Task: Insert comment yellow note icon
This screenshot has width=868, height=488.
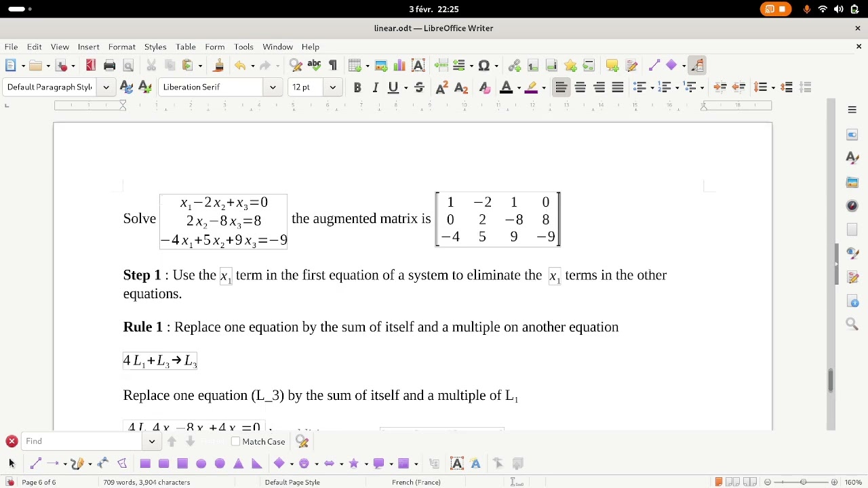Action: [x=612, y=66]
